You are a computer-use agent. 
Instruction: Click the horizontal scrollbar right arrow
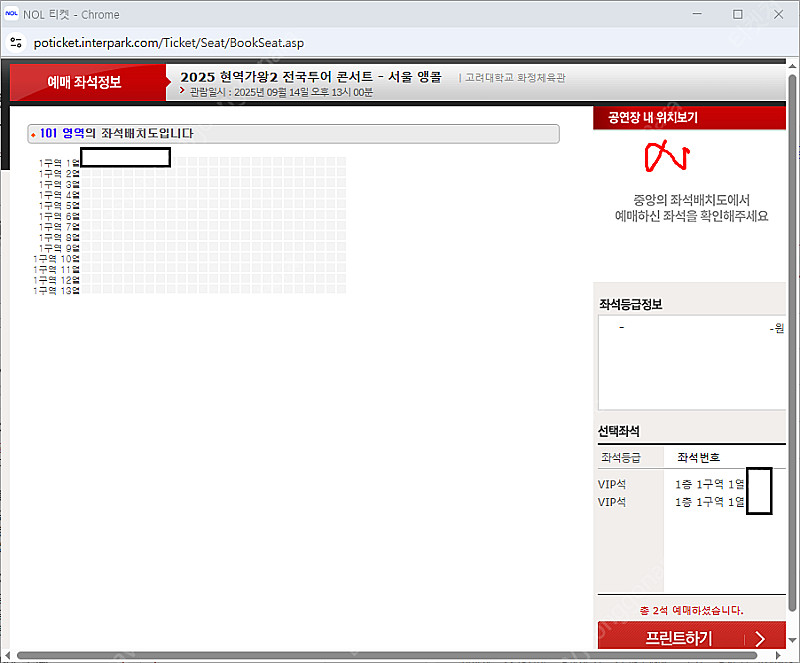coord(778,655)
